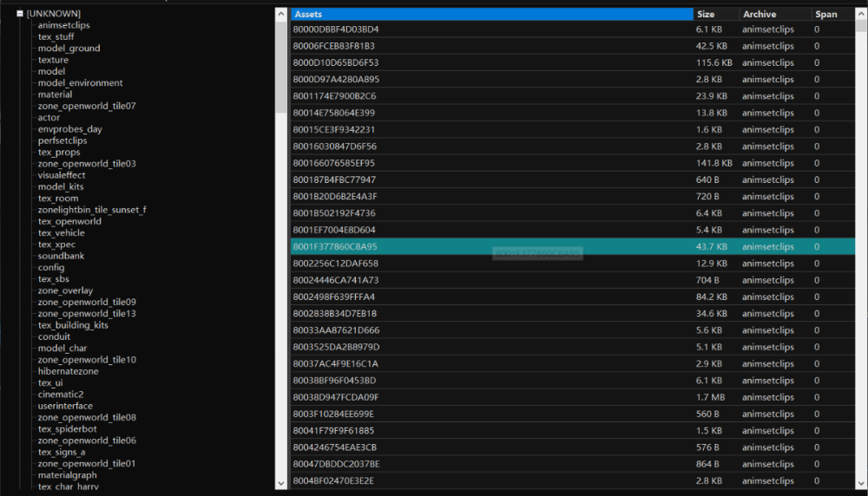Select asset 800187B4FBC77947
This screenshot has height=496, width=868.
pos(573,179)
